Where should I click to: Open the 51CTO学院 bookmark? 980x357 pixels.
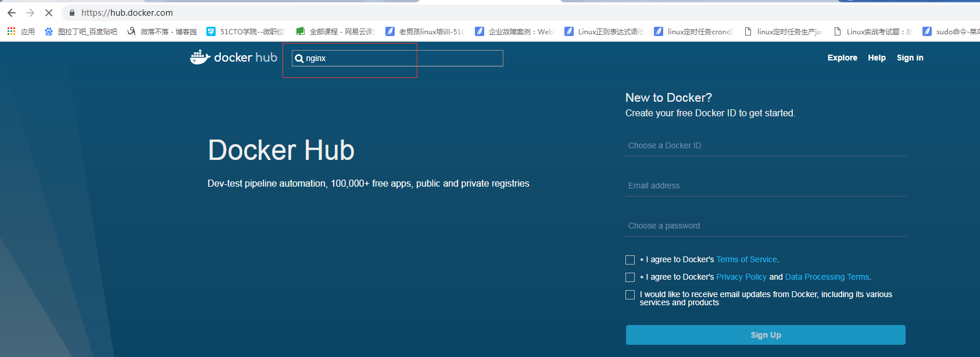(x=246, y=31)
